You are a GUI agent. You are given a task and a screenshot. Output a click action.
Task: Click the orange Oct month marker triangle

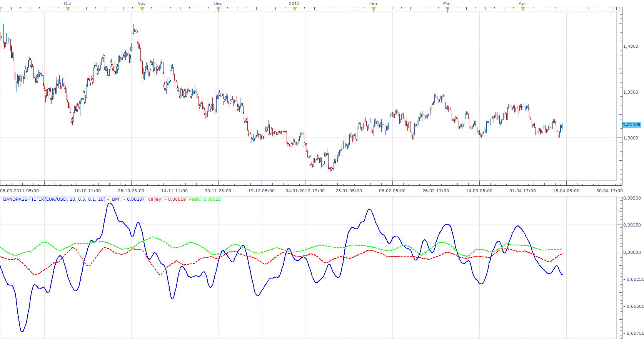tap(68, 10)
